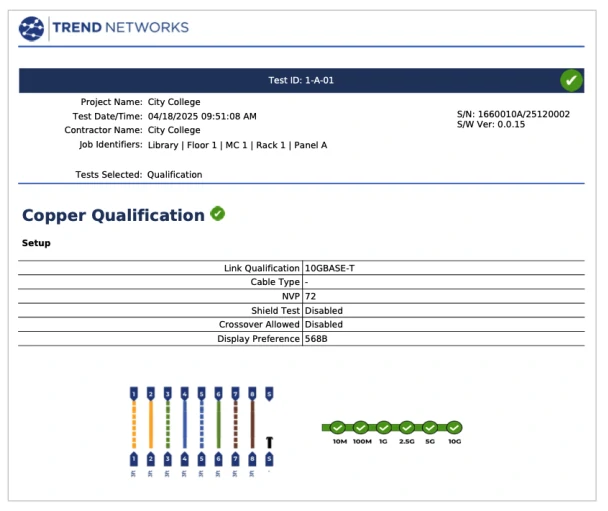Click the solid orange wire of pin 2

point(151,425)
